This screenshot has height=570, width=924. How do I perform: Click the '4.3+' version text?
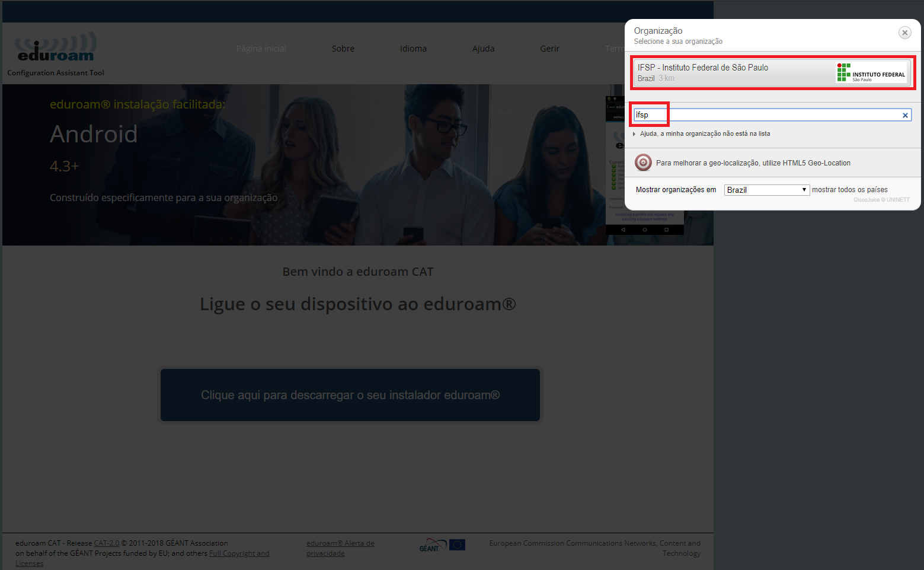click(x=64, y=166)
